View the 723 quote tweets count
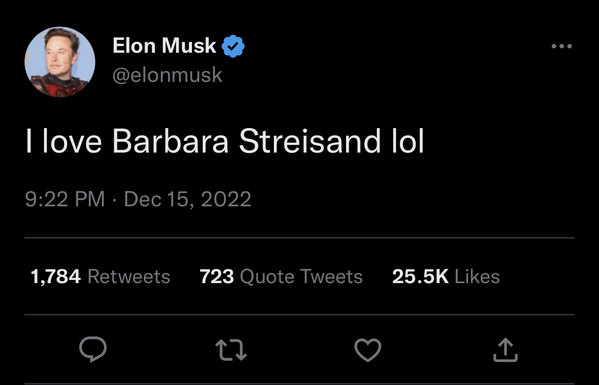The width and height of the screenshot is (599, 385). coord(281,276)
